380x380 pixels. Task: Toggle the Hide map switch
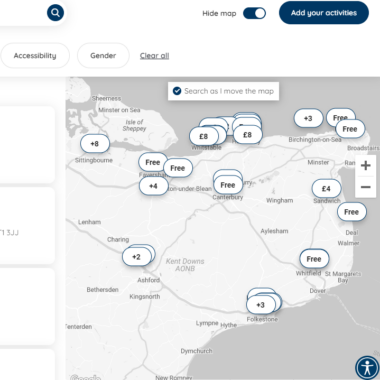[254, 13]
